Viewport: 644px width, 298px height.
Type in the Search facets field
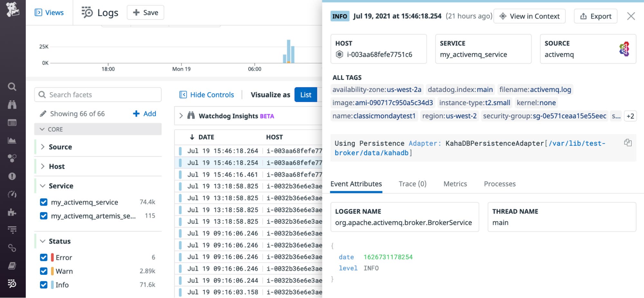click(97, 94)
